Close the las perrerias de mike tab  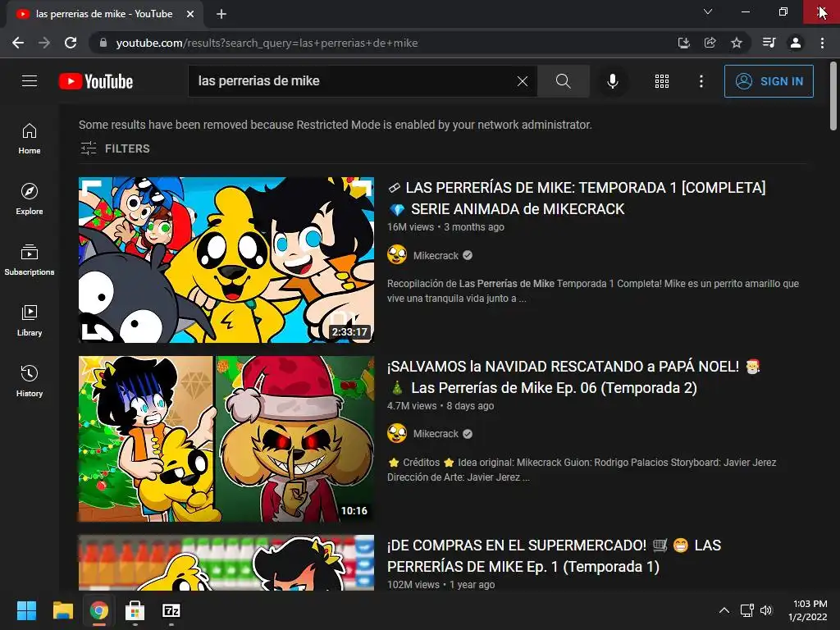190,14
